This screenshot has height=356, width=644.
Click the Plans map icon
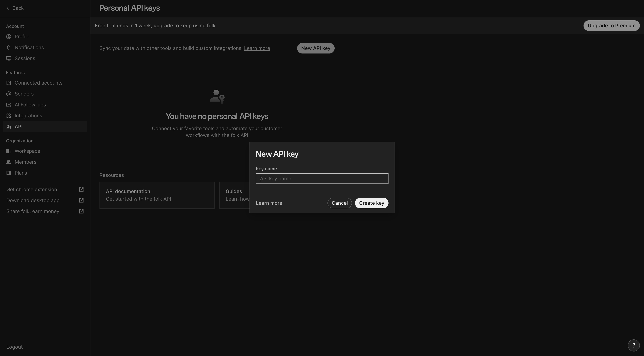(9, 173)
